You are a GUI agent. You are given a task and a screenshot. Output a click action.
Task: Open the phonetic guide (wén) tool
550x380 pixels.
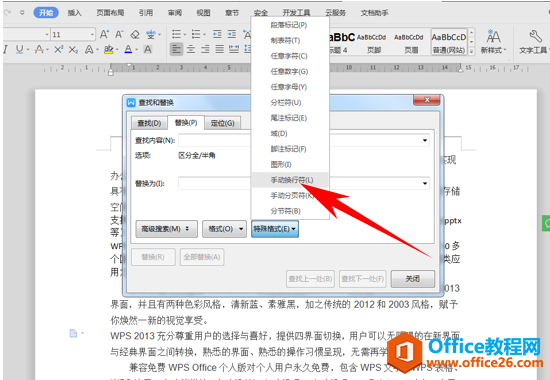tap(150, 34)
